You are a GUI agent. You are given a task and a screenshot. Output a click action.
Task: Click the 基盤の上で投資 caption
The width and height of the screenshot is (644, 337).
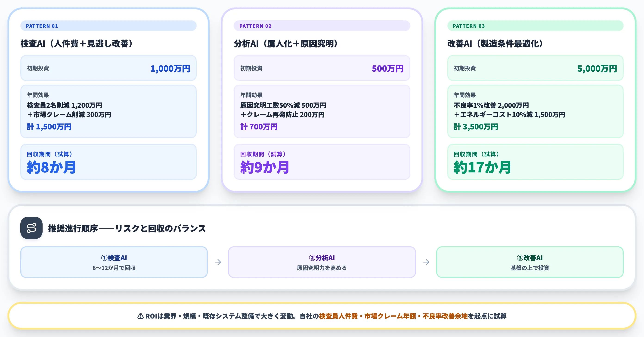[x=530, y=268]
